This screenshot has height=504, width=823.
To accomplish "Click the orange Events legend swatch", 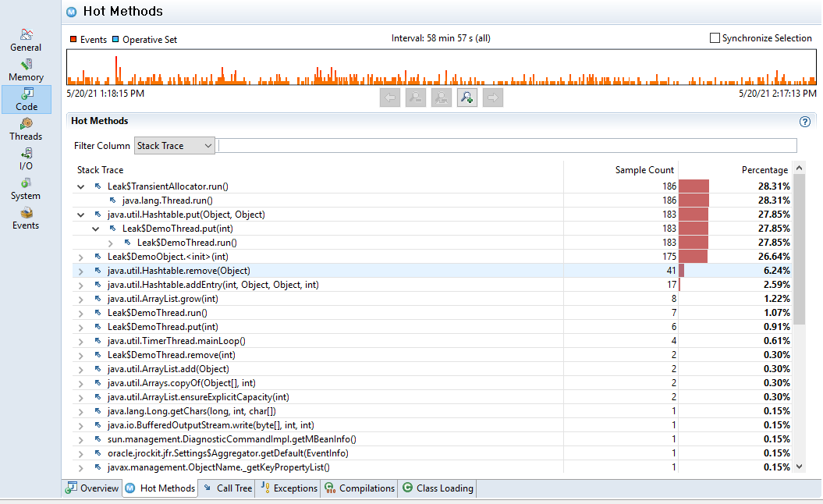I will [73, 39].
